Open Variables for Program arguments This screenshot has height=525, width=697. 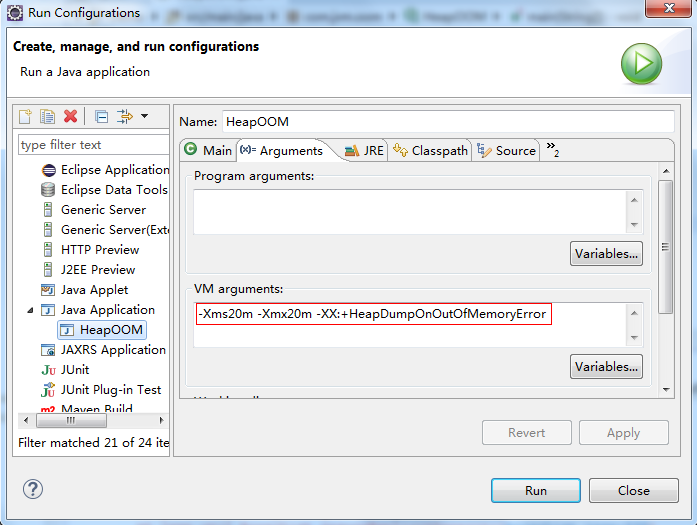[606, 253]
